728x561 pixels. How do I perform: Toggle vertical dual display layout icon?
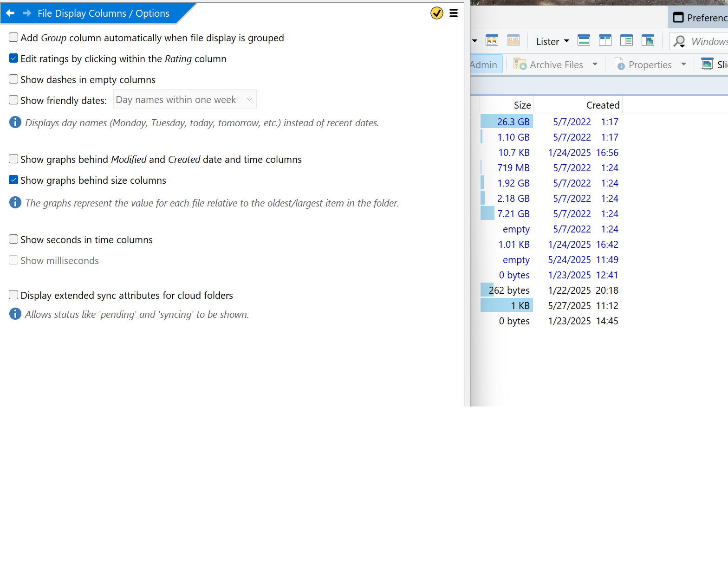605,41
